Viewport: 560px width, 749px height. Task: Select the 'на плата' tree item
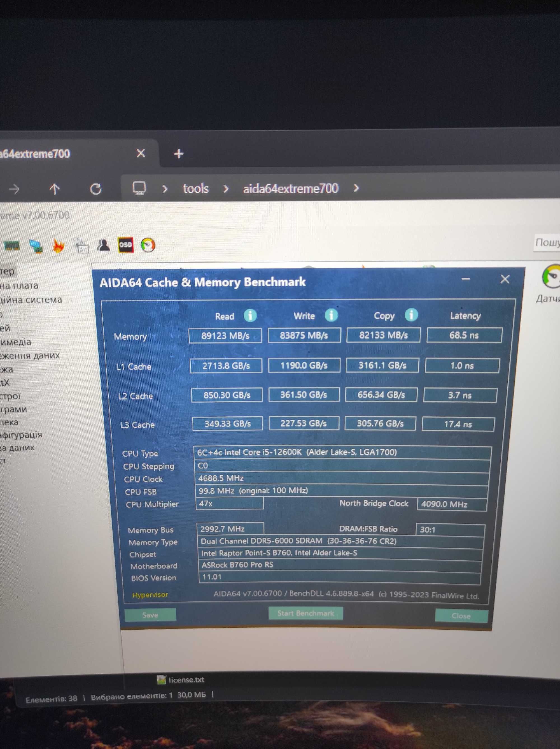tap(19, 286)
